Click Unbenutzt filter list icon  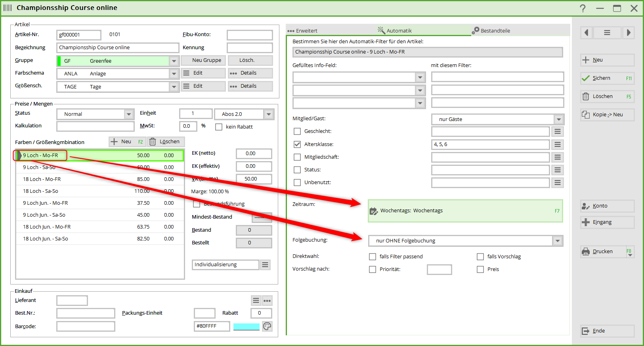point(558,183)
